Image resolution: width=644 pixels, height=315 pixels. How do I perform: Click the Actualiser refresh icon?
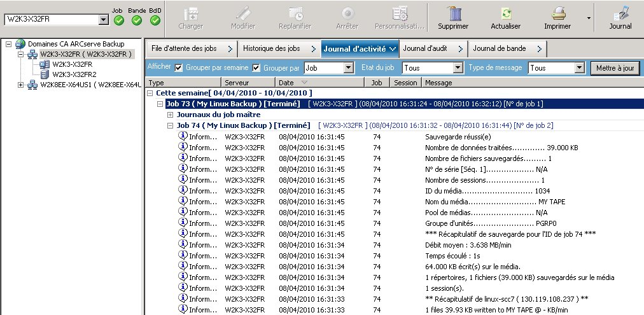[x=506, y=13]
